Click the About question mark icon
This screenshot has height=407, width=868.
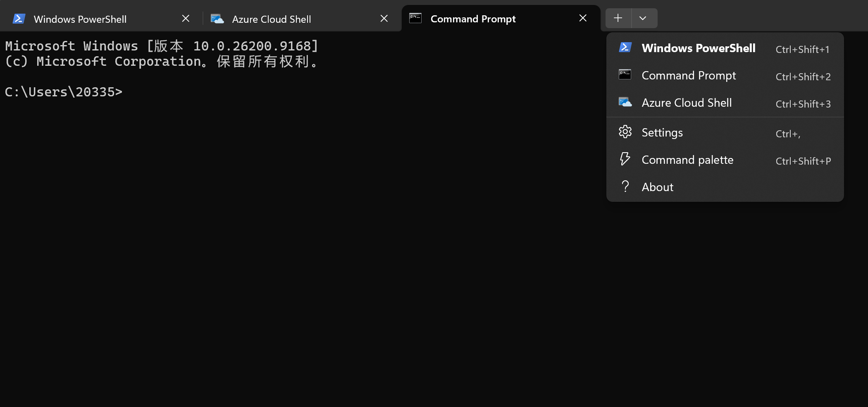625,187
